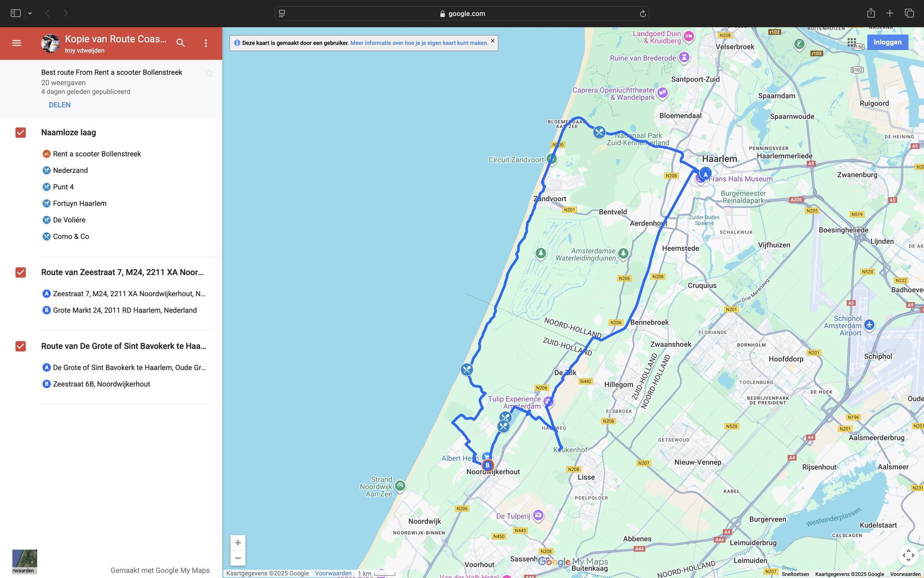Open the map options overflow menu
The height and width of the screenshot is (578, 924).
(x=205, y=43)
